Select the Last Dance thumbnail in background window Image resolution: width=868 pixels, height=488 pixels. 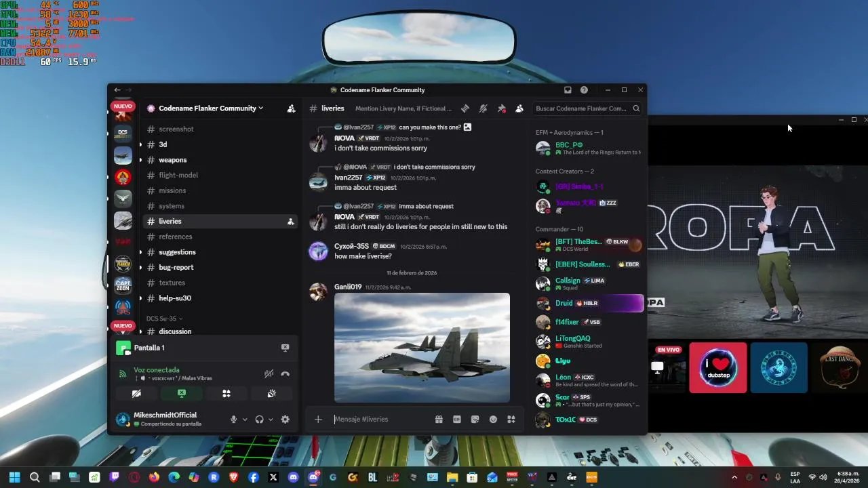(840, 367)
